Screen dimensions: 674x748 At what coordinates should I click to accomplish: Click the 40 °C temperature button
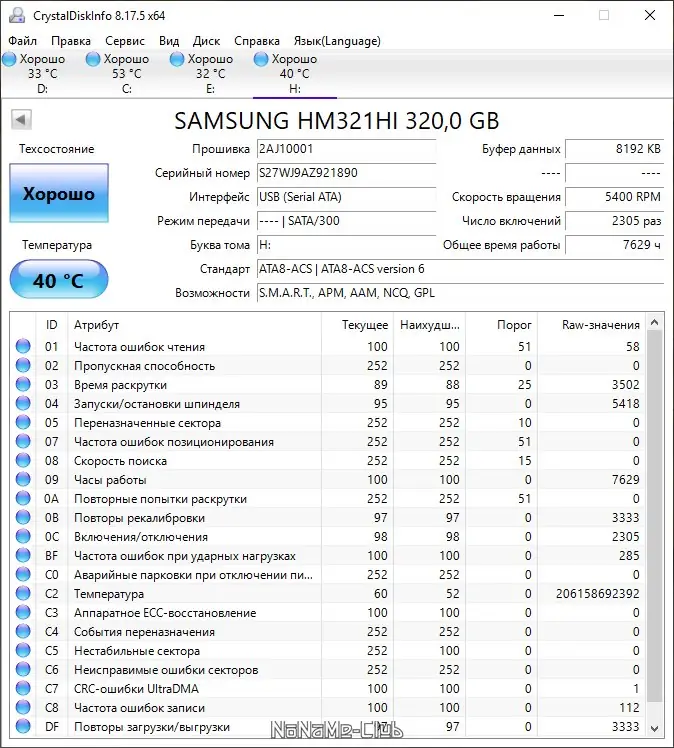point(59,280)
